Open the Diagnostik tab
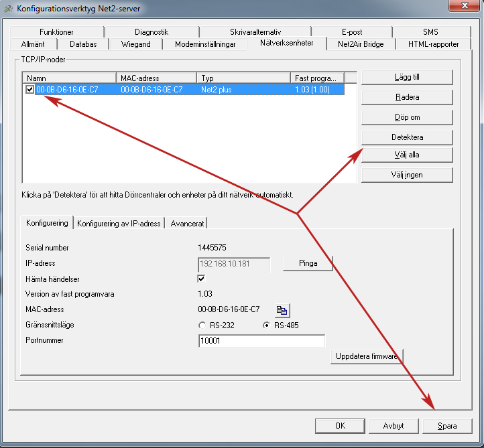 (152, 32)
